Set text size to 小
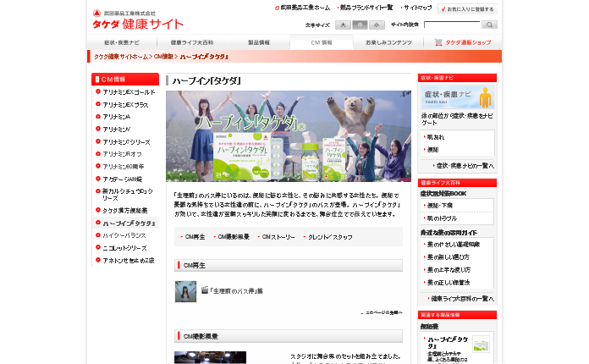 click(377, 25)
